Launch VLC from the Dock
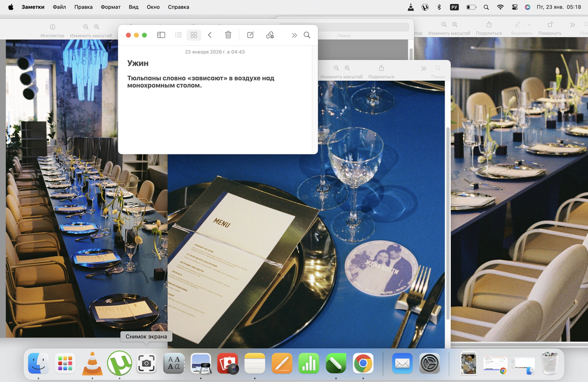This screenshot has width=588, height=382. pyautogui.click(x=92, y=363)
